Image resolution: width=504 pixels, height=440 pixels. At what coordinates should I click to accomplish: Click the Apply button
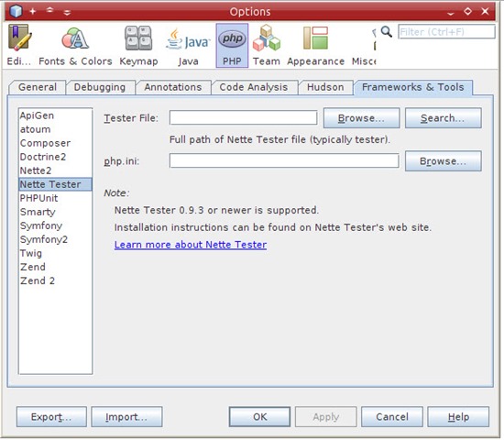326,417
